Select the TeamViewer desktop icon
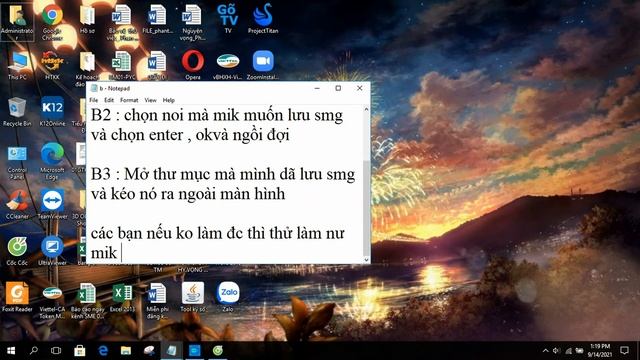Viewport: 640px width, 360px height. [52, 205]
